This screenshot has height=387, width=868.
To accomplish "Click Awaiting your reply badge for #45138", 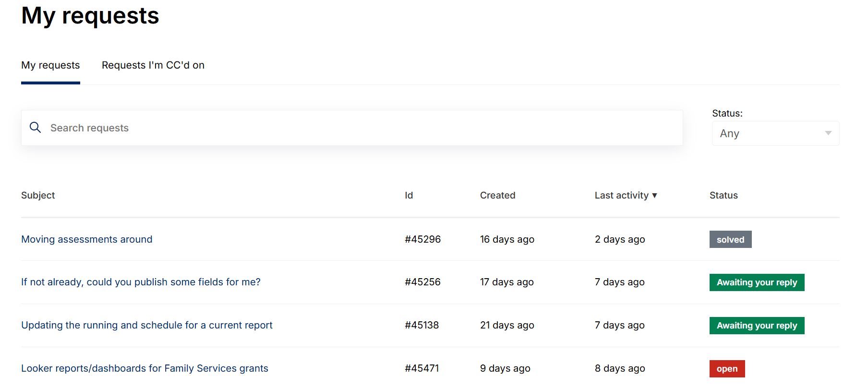I will tap(757, 326).
